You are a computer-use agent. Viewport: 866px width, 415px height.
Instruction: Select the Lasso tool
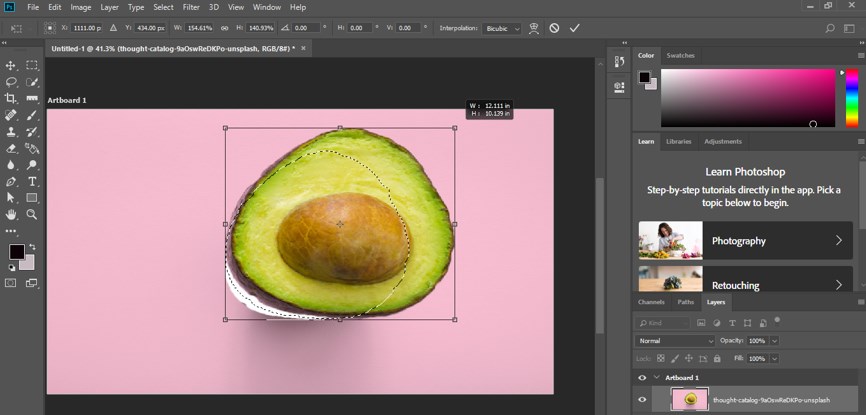11,82
